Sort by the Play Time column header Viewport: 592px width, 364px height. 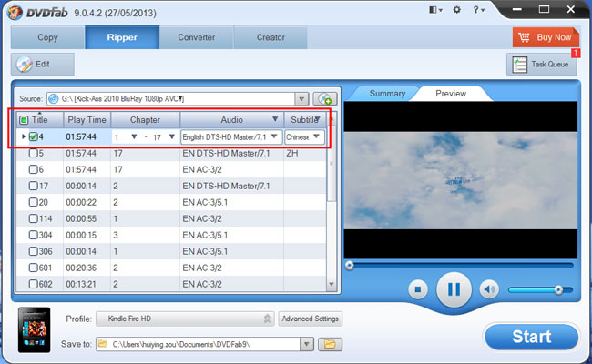pos(87,120)
